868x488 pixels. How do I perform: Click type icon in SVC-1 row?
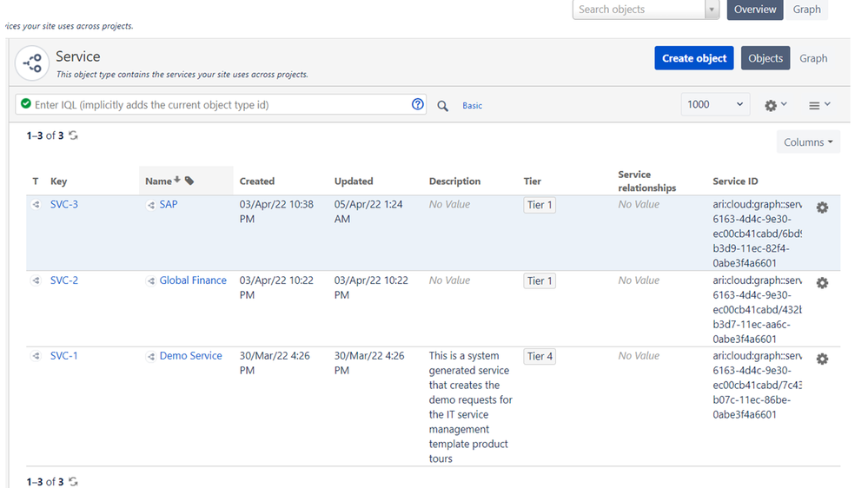click(36, 356)
